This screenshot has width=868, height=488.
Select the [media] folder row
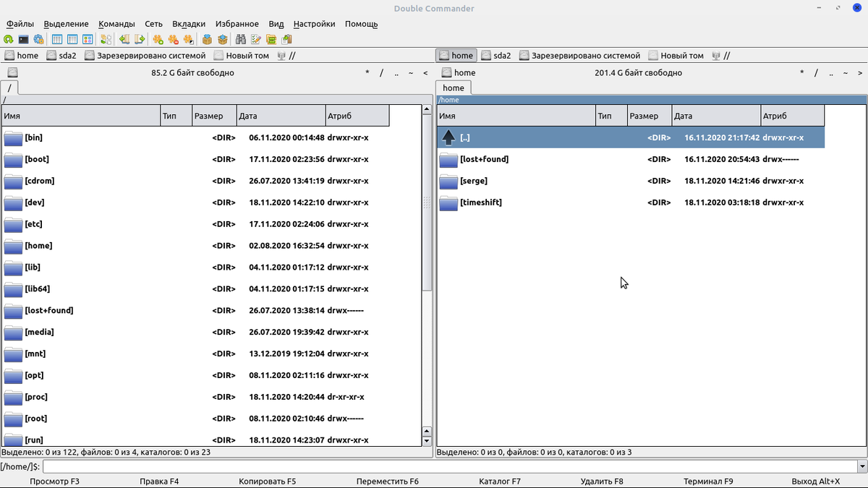(x=195, y=332)
